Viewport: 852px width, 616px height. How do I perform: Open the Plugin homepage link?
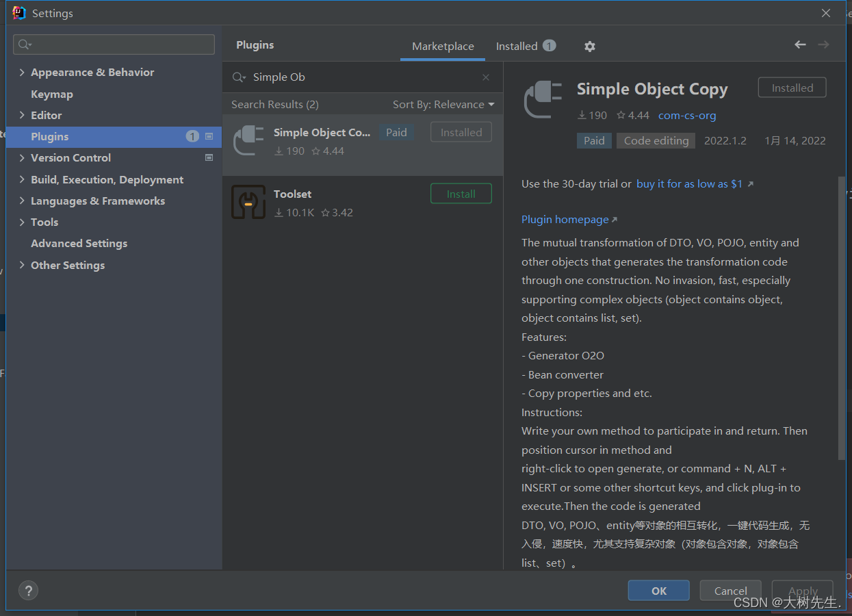(x=565, y=220)
